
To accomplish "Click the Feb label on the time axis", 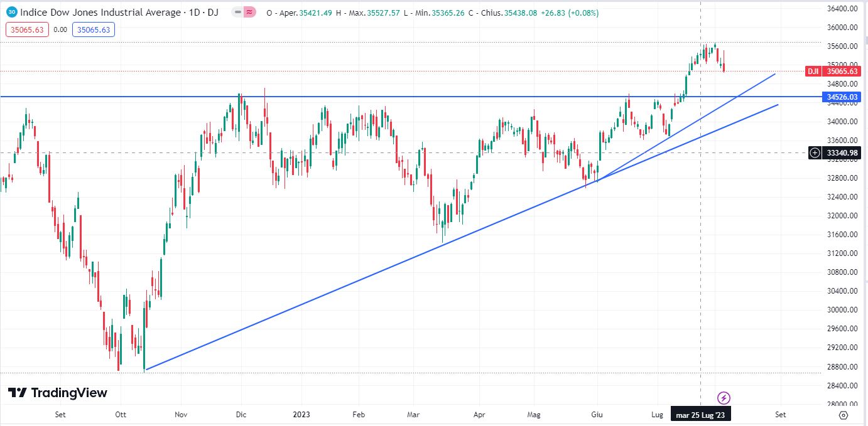I will [359, 415].
